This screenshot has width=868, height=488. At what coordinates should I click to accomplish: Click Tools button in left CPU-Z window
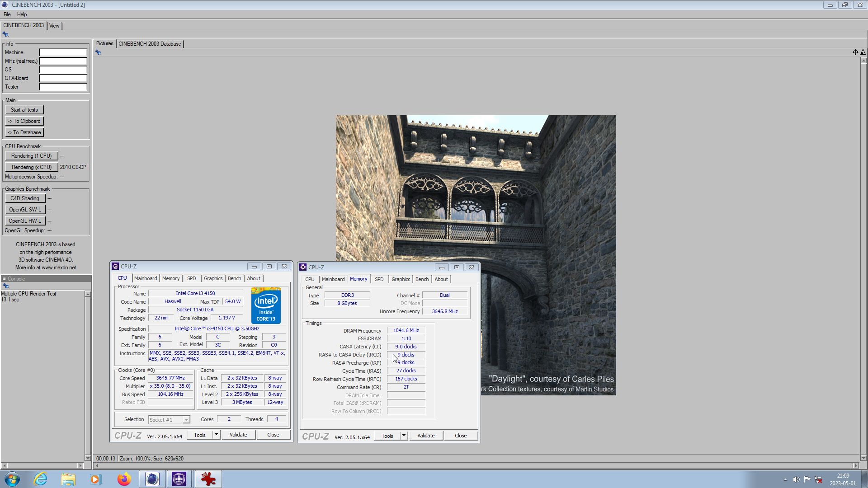point(200,435)
